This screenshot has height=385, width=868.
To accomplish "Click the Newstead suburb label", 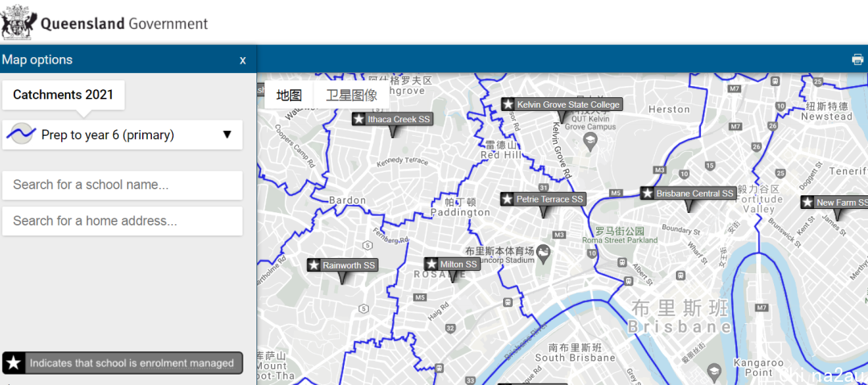I will click(827, 112).
